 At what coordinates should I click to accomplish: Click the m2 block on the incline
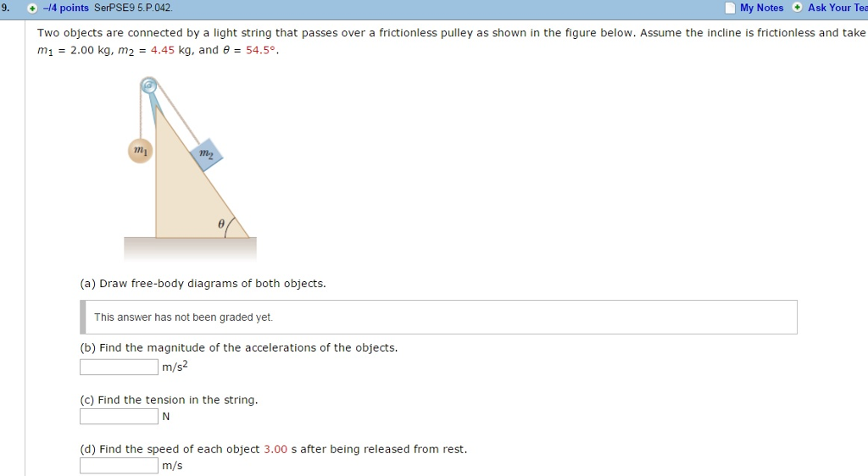click(x=206, y=153)
